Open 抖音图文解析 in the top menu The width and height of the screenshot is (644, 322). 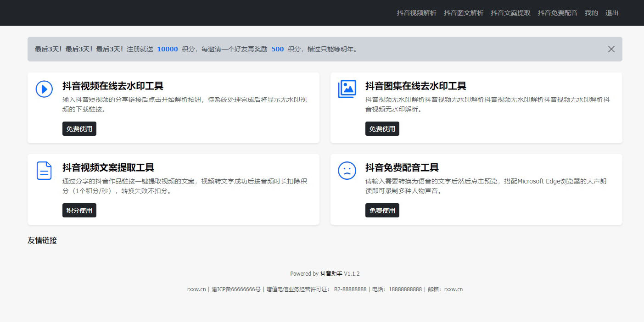pyautogui.click(x=464, y=13)
